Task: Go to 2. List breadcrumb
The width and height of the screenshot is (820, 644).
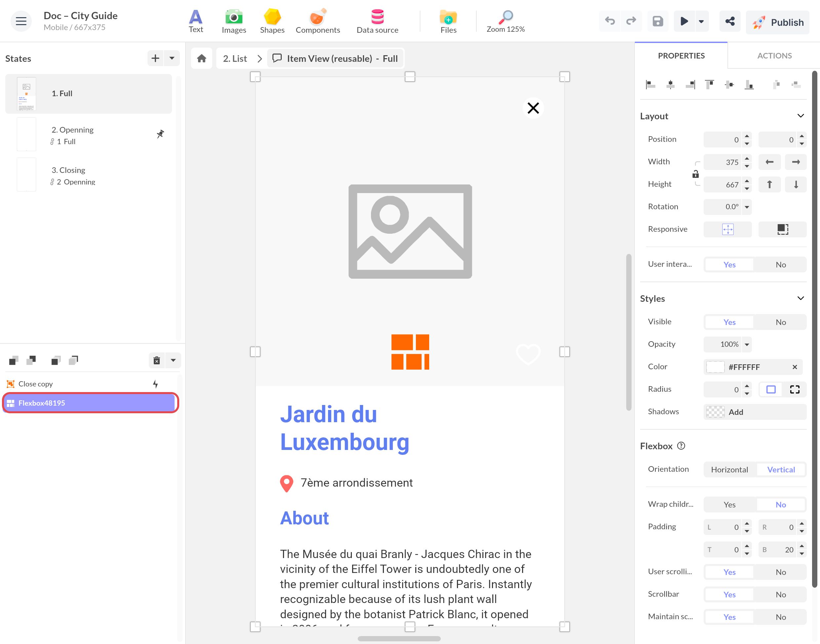Action: coord(235,59)
